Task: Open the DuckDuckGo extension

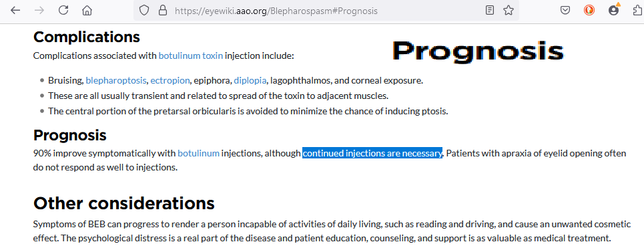Action: [x=589, y=10]
